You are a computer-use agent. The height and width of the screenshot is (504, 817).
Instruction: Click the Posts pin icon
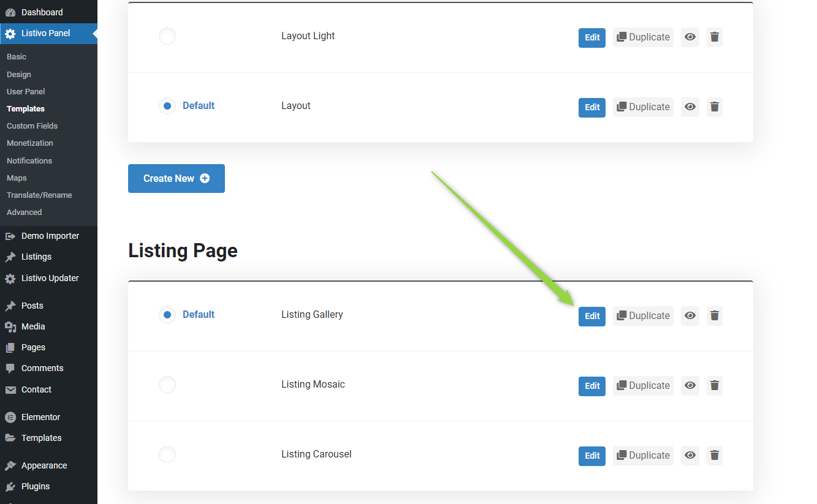10,306
